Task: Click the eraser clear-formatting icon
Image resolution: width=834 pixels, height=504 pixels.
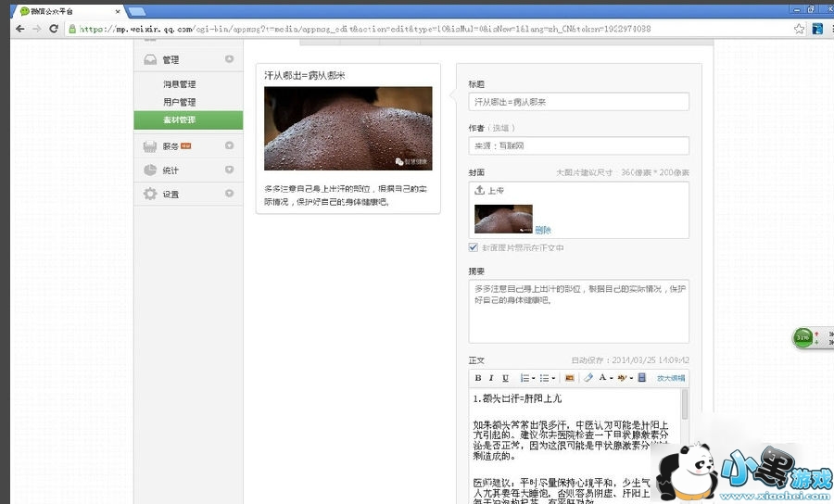Action: [x=588, y=378]
